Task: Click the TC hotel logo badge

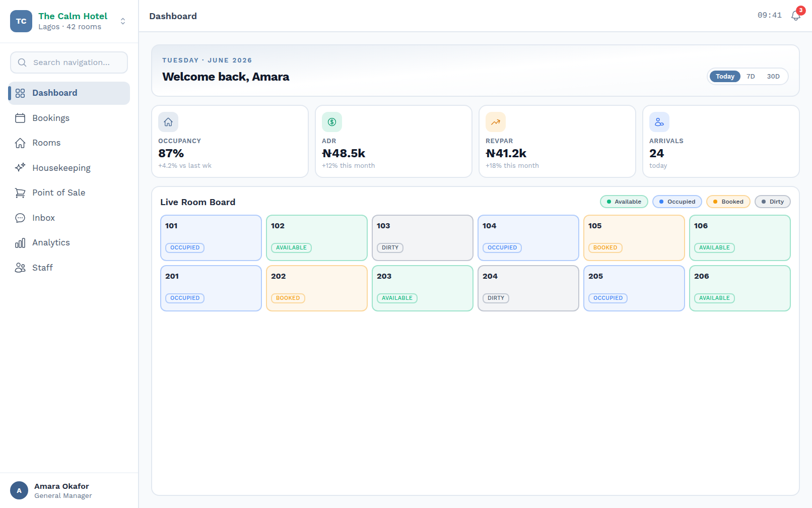Action: coord(21,21)
